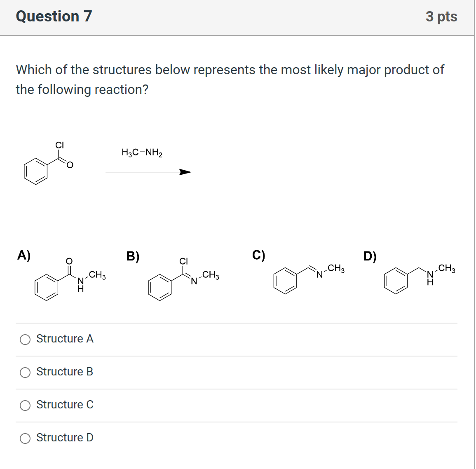
Task: Click the Structure D answer text
Action: (x=65, y=437)
